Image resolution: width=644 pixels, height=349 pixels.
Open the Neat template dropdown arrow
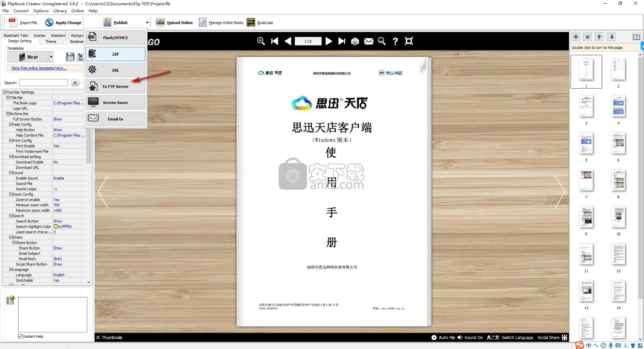[x=51, y=57]
